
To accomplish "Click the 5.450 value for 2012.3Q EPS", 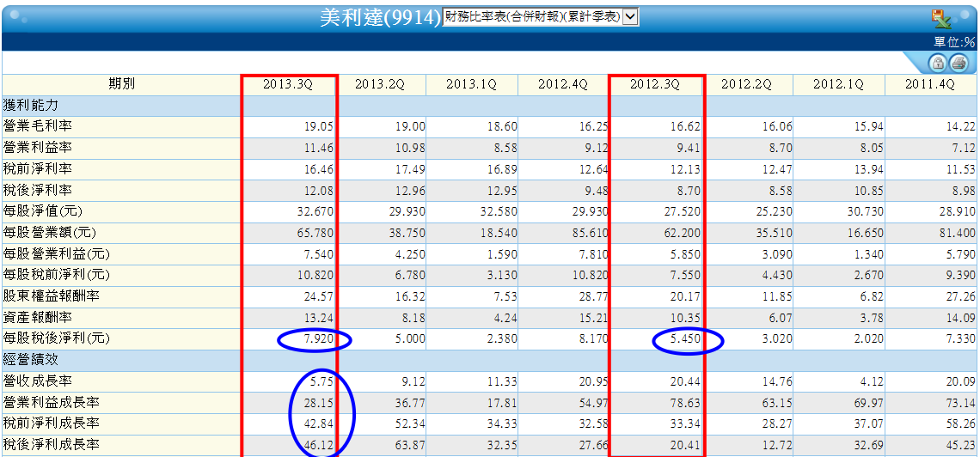I will click(x=685, y=339).
